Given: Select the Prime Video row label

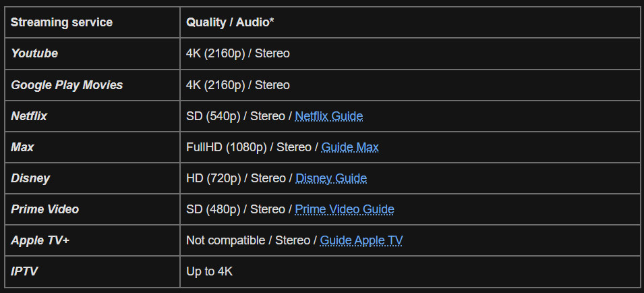Looking at the screenshot, I should 45,209.
